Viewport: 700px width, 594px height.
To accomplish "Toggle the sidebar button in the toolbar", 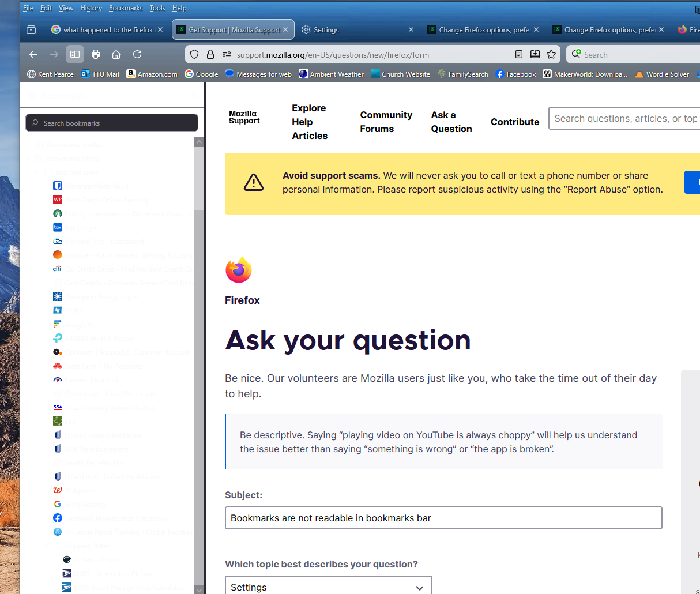I will [x=75, y=54].
